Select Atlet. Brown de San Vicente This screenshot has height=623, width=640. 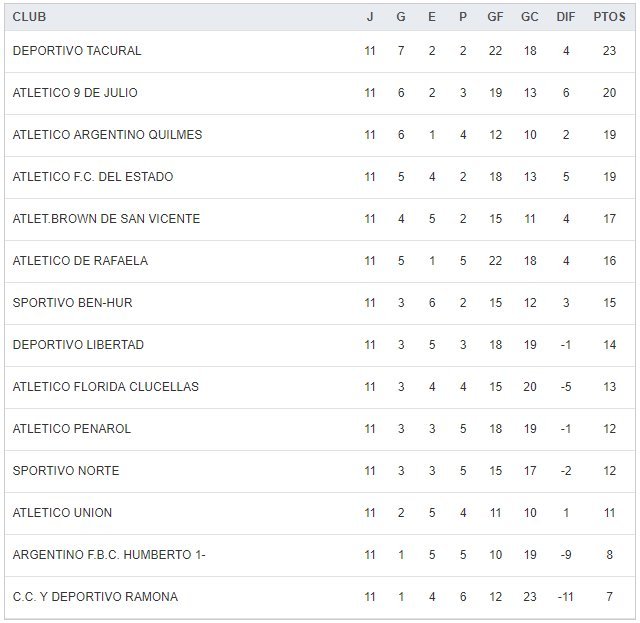(106, 219)
